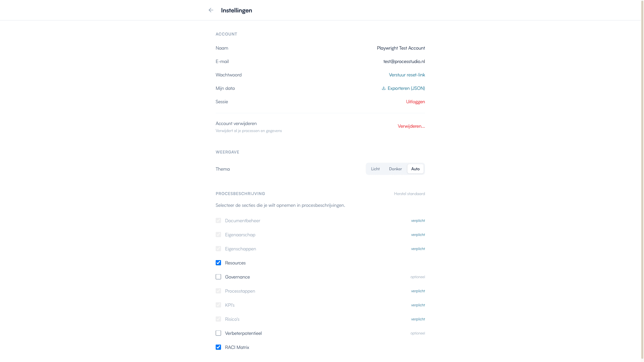644x362 pixels.
Task: Click Verwijderen... to delete the account
Action: [411, 126]
